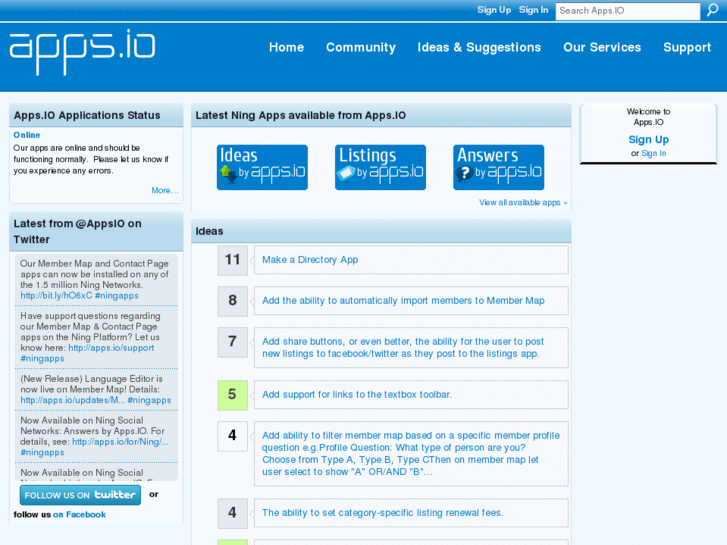The image size is (727, 545).
Task: Open Make a Directory App idea
Action: 310,260
